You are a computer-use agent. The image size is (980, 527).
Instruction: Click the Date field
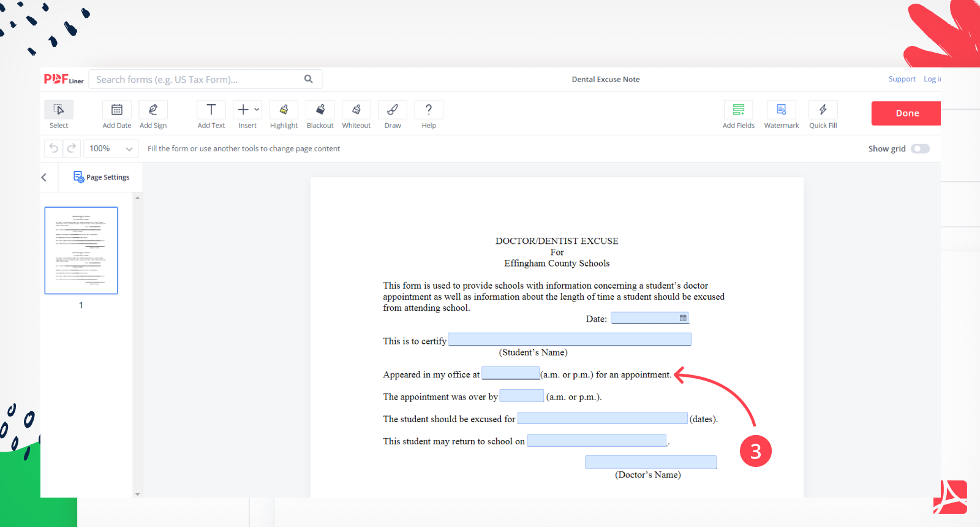650,318
